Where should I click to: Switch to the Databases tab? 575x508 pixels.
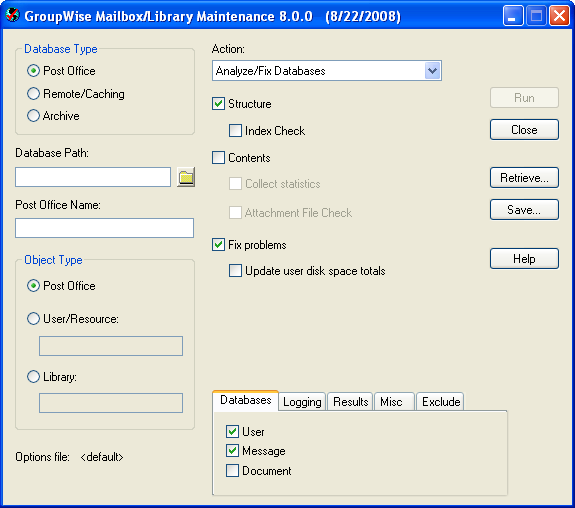click(245, 400)
